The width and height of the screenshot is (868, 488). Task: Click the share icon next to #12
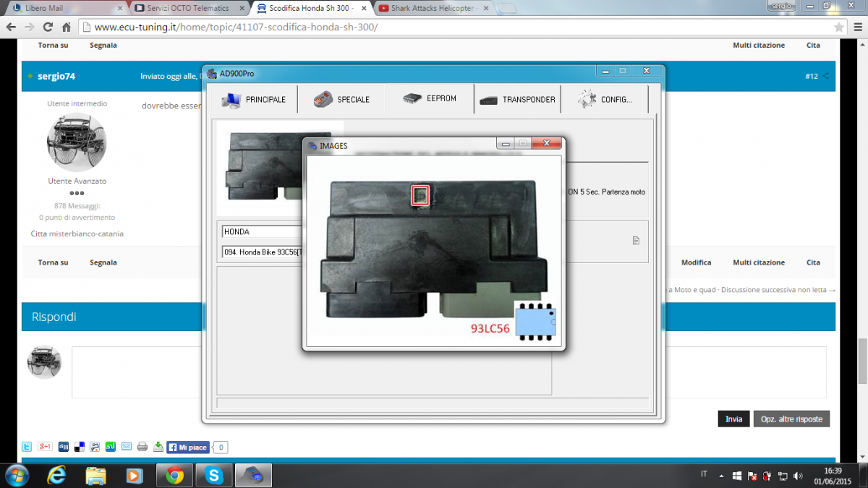[825, 76]
